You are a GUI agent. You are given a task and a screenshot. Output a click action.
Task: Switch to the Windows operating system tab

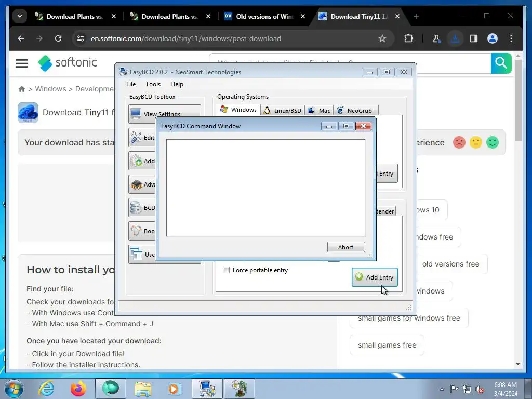click(x=238, y=110)
